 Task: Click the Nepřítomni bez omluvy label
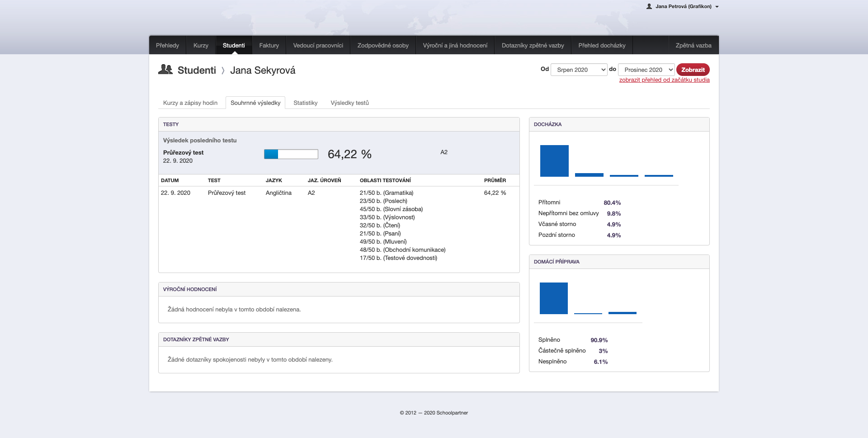568,213
